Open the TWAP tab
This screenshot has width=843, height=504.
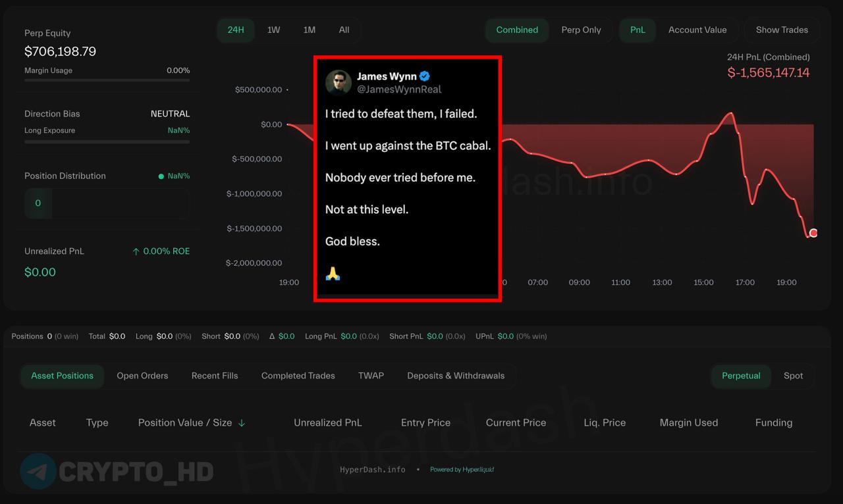[x=371, y=376]
